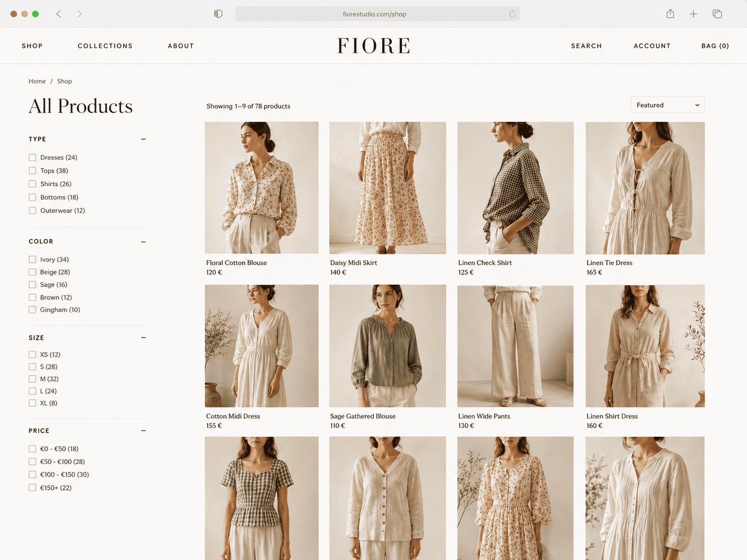Open the privacy shield icon beside address bar
Screen dimensions: 747x560
point(218,14)
